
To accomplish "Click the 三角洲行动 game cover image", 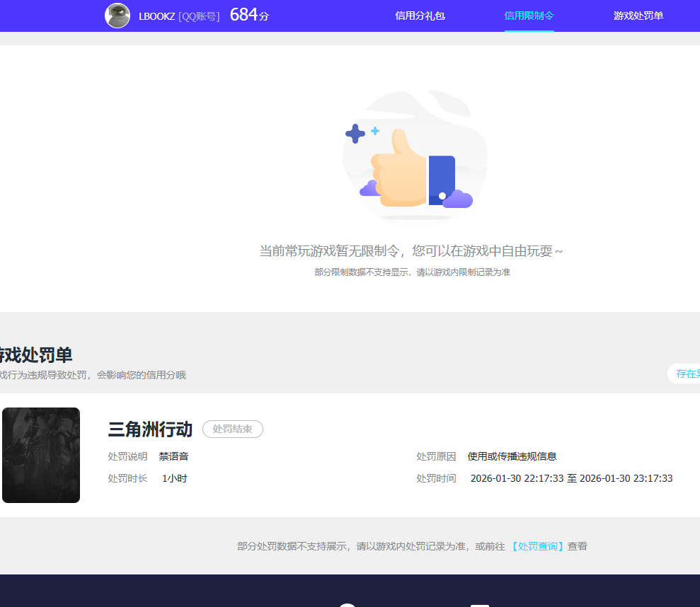I will point(40,455).
